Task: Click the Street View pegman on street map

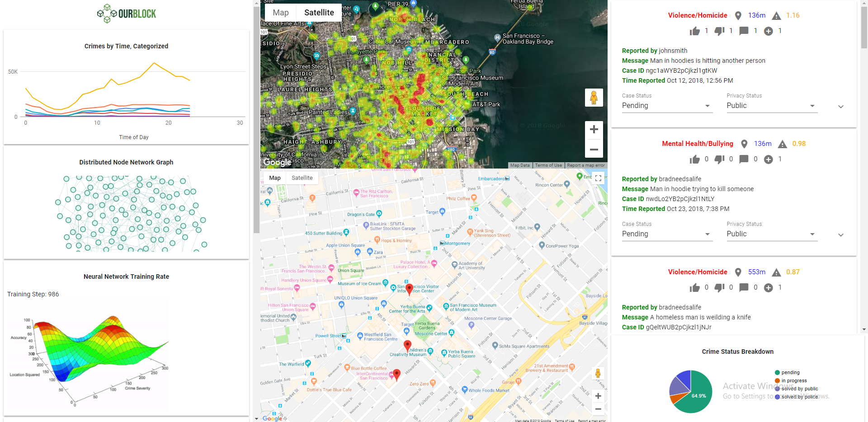Action: (598, 373)
